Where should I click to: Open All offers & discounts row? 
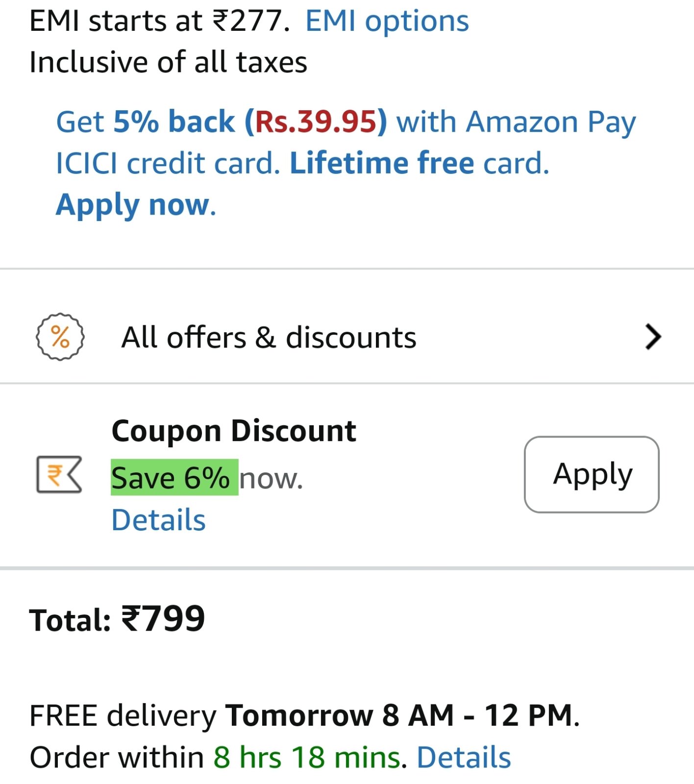pyautogui.click(x=347, y=337)
